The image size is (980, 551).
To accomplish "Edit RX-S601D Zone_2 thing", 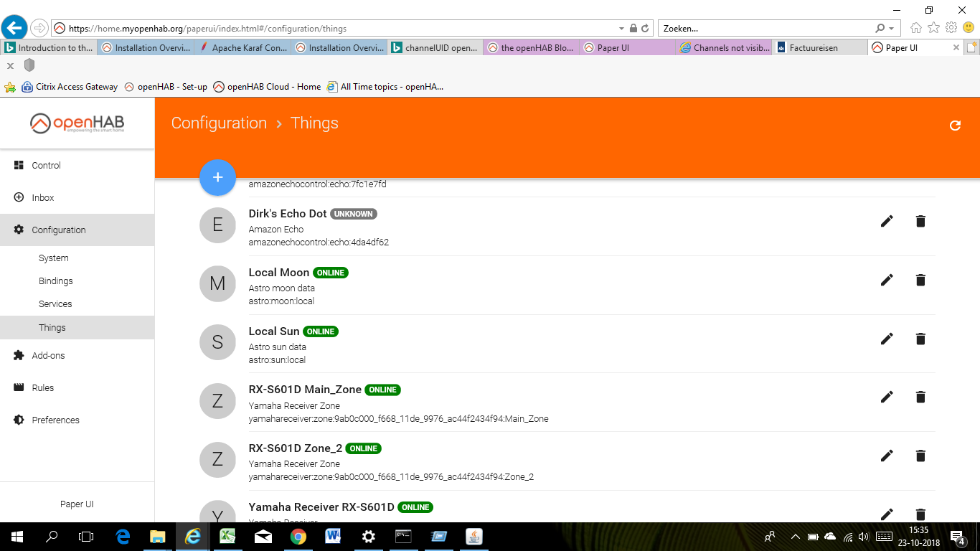I will pos(887,456).
